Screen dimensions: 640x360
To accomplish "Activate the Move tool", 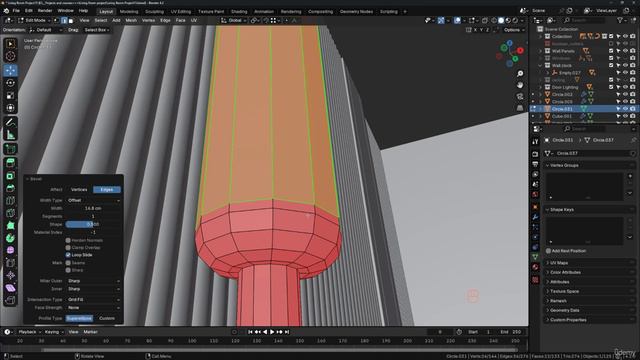I will tap(11, 70).
